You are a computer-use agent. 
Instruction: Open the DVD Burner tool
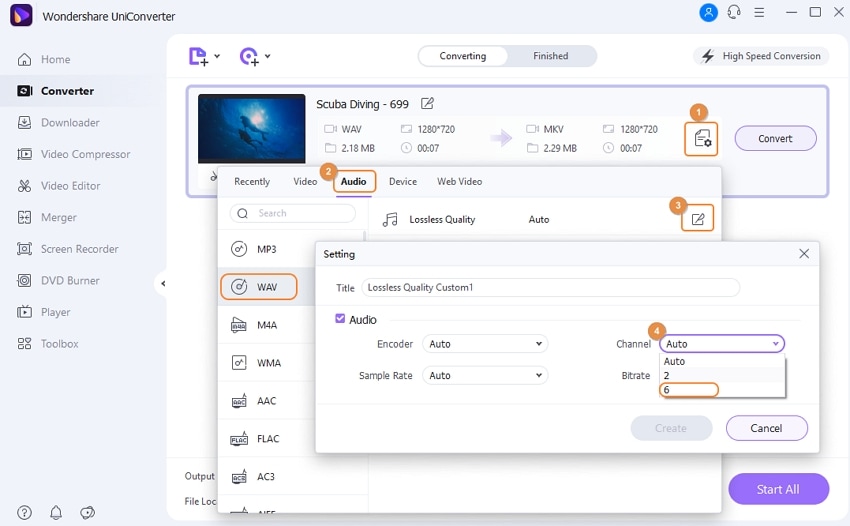(59, 280)
